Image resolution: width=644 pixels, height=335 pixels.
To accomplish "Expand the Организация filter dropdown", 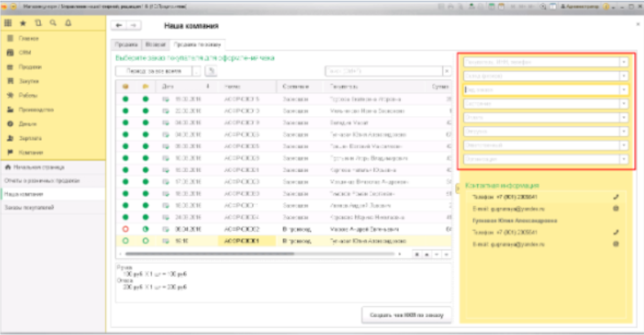I will 623,159.
